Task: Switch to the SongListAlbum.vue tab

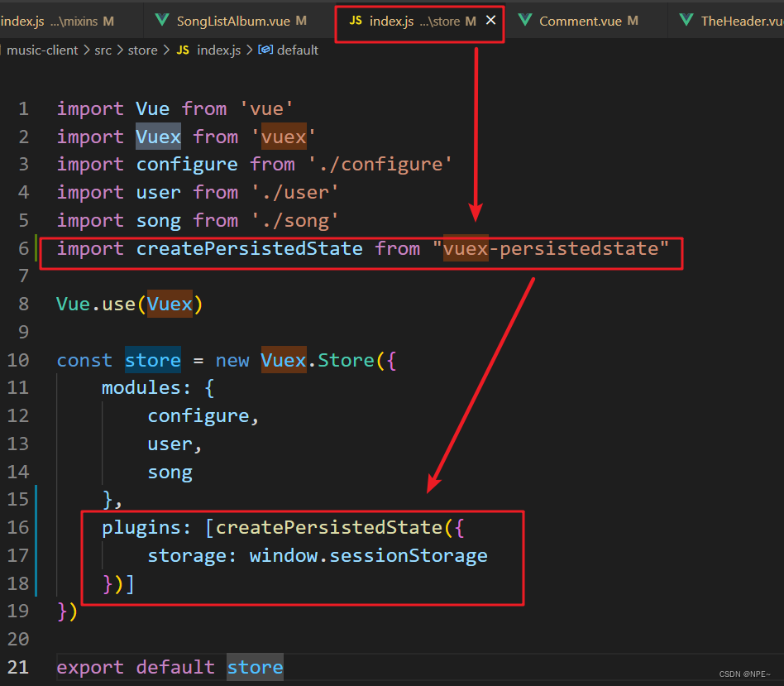Action: [x=232, y=21]
